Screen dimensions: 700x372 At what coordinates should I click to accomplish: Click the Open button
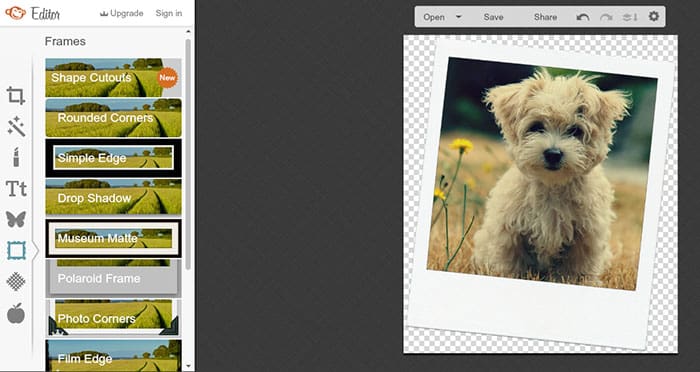tap(434, 17)
